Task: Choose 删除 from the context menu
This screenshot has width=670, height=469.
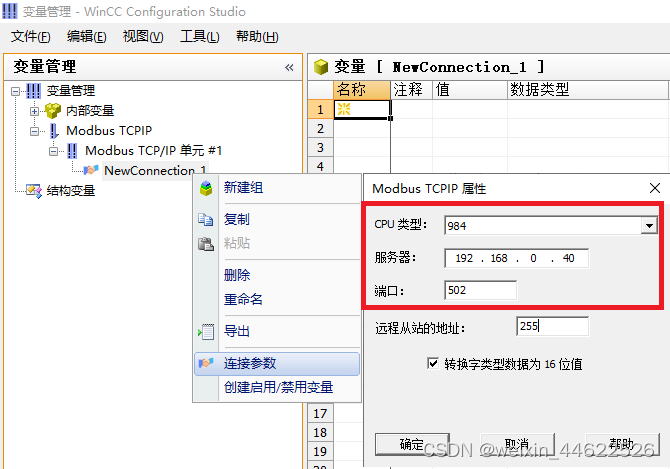Action: (277, 275)
